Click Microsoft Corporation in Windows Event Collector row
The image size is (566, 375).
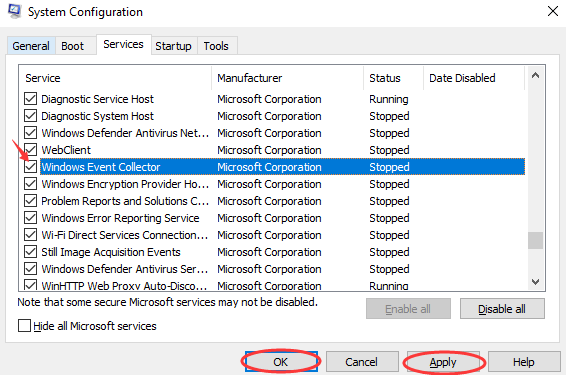269,167
